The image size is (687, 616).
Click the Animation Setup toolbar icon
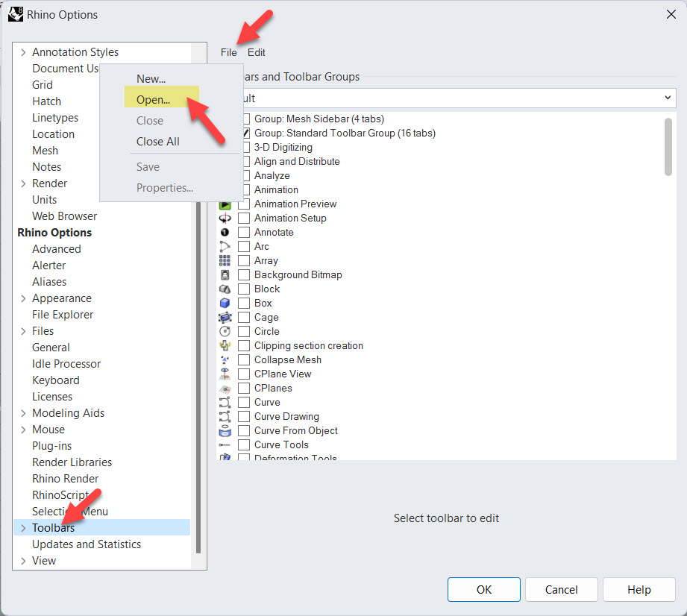coord(225,219)
